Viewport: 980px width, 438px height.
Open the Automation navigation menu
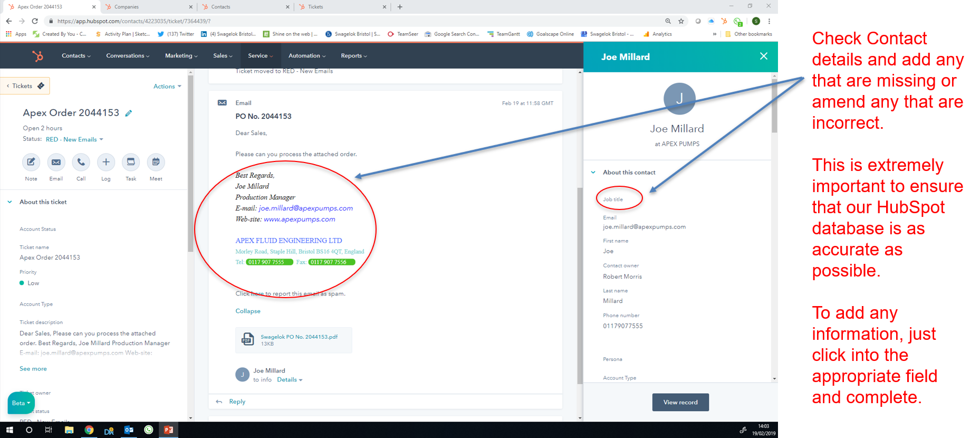pos(307,56)
